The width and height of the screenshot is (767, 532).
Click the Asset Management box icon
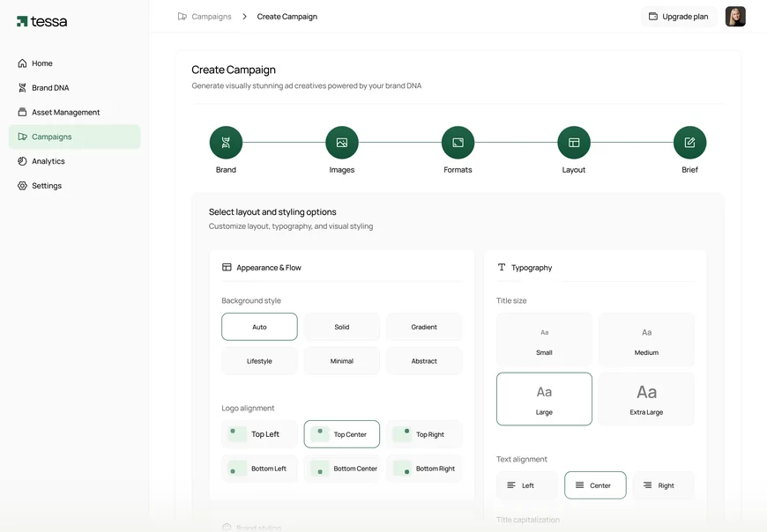(22, 112)
